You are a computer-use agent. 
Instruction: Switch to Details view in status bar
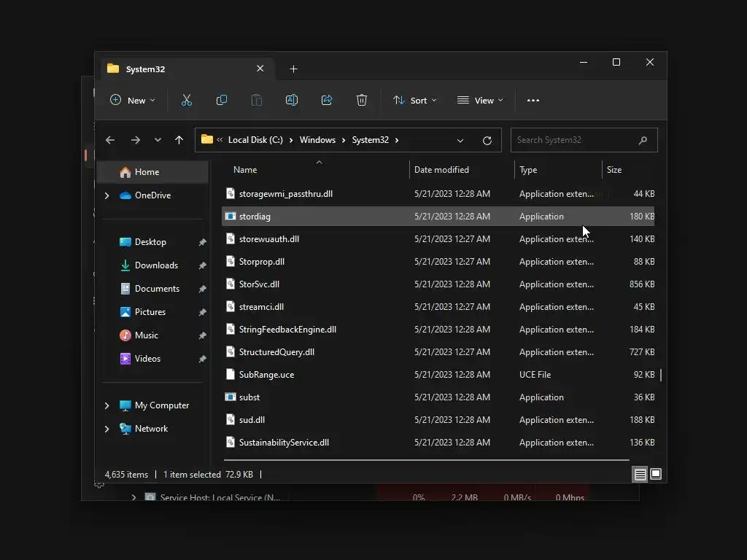(640, 474)
